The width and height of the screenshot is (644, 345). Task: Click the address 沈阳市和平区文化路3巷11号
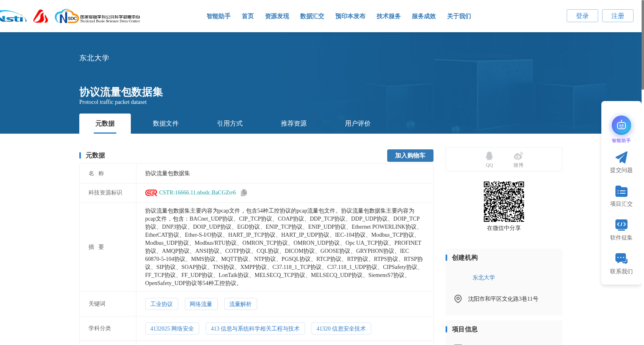(503, 299)
